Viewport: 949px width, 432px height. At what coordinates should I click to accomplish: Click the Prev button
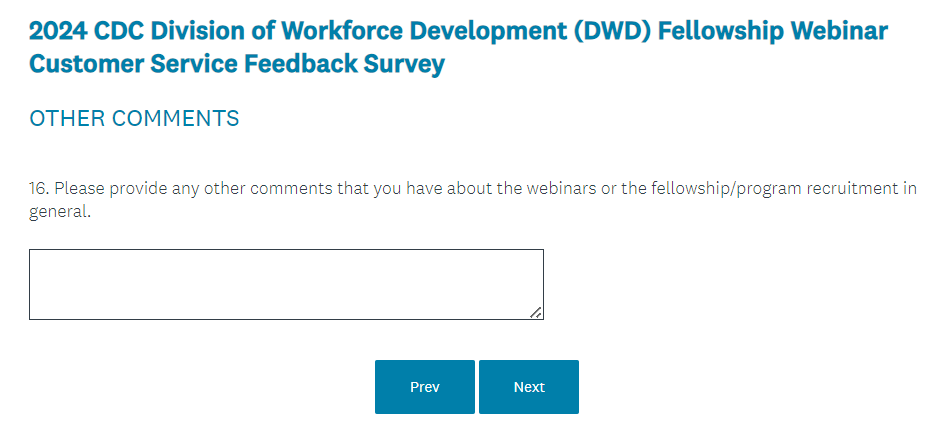point(424,387)
